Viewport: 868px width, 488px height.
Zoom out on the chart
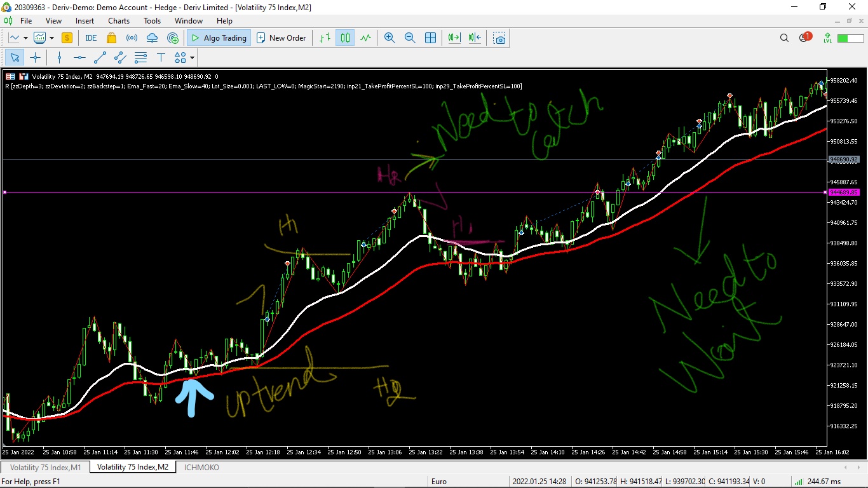(x=410, y=38)
